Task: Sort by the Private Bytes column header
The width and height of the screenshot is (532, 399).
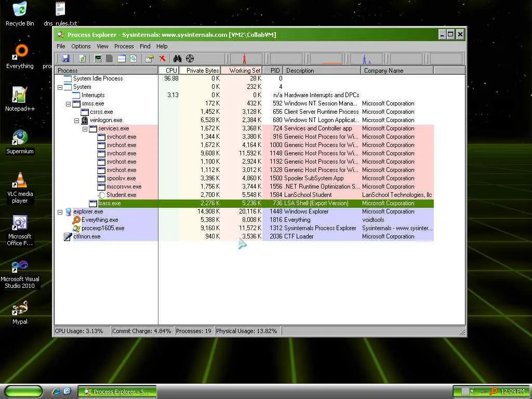Action: 200,71
